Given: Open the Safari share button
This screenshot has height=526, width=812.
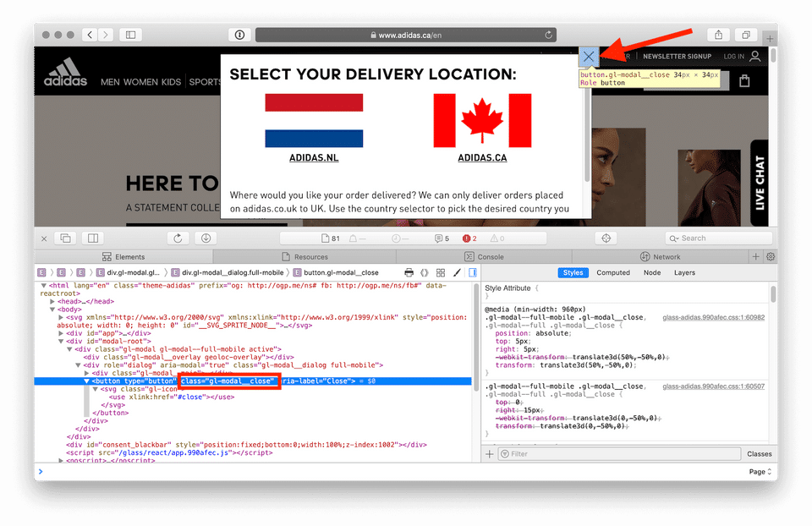Looking at the screenshot, I should 719,35.
